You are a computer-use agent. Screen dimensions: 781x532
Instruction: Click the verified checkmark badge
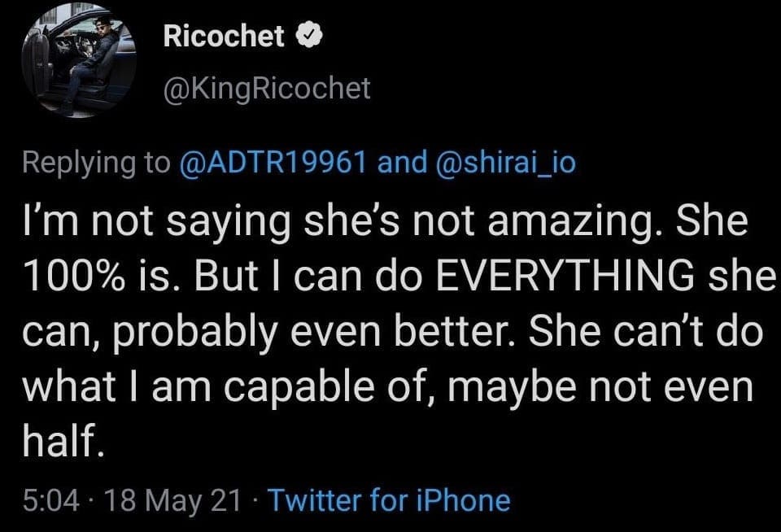pos(308,36)
